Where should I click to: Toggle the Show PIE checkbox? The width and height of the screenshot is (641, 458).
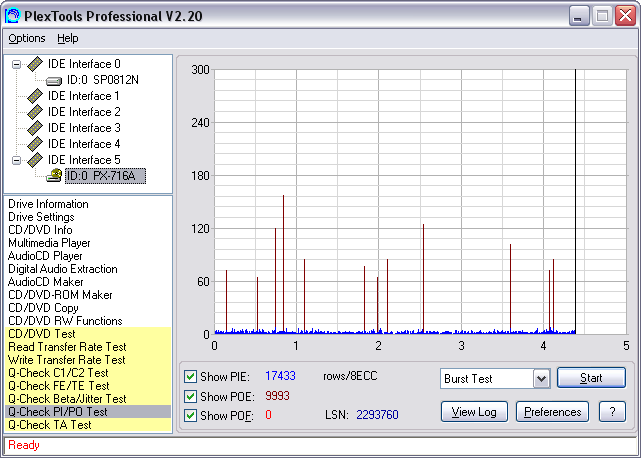(190, 376)
